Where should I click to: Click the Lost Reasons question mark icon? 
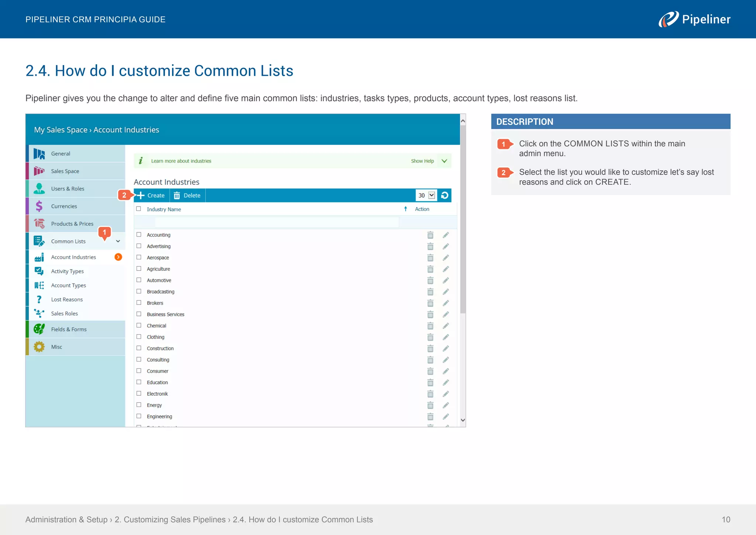click(x=39, y=299)
